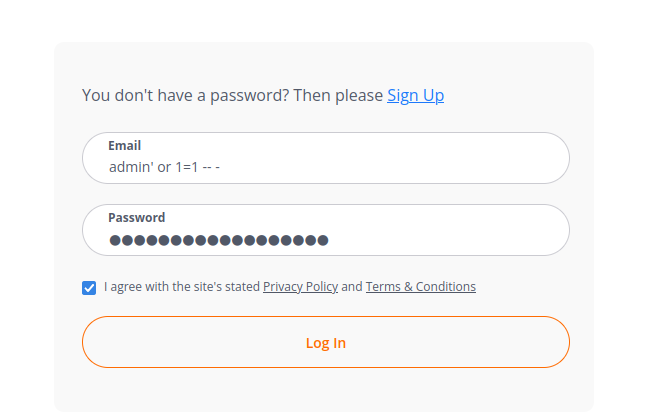This screenshot has height=413, width=659.
Task: Open the Sign Up link
Action: (415, 96)
